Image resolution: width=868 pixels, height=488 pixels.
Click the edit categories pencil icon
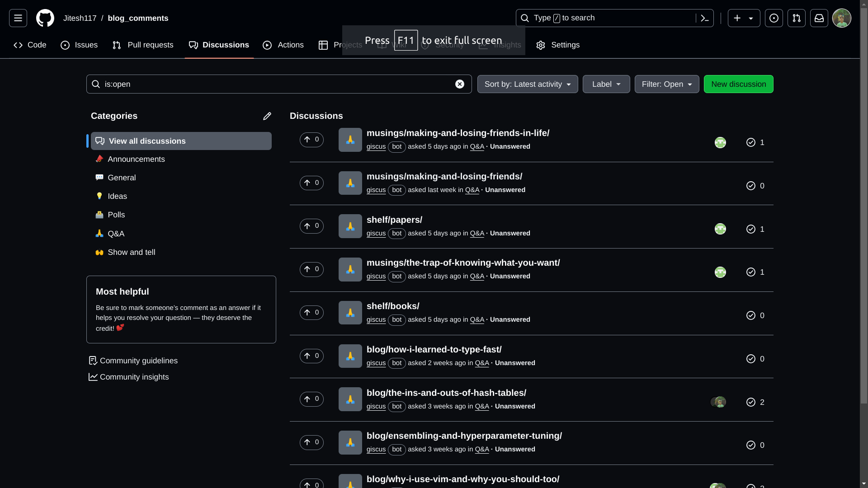point(267,116)
